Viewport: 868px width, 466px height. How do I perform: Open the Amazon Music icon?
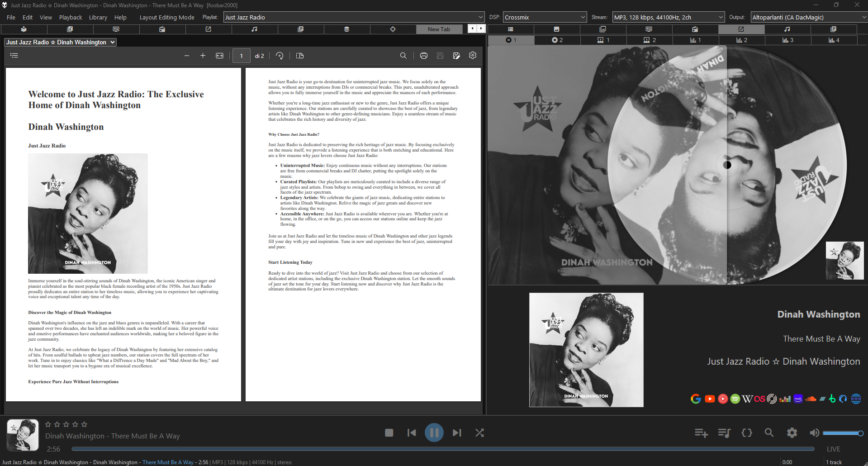pos(798,399)
